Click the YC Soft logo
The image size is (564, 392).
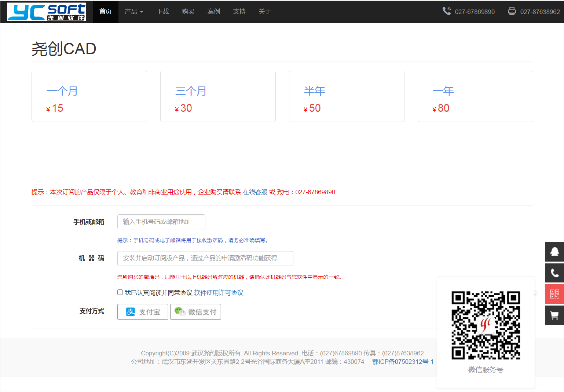(47, 12)
